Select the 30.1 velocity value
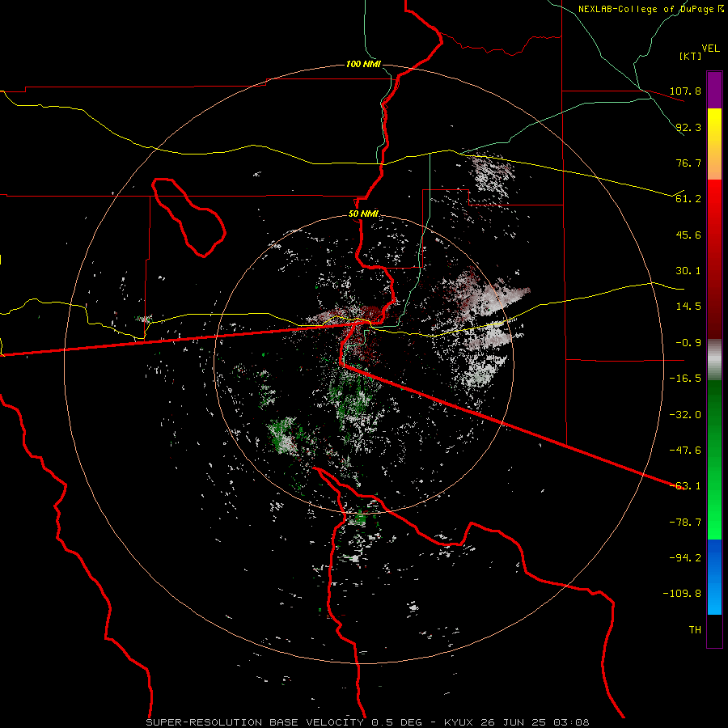Image resolution: width=728 pixels, height=728 pixels. [688, 271]
